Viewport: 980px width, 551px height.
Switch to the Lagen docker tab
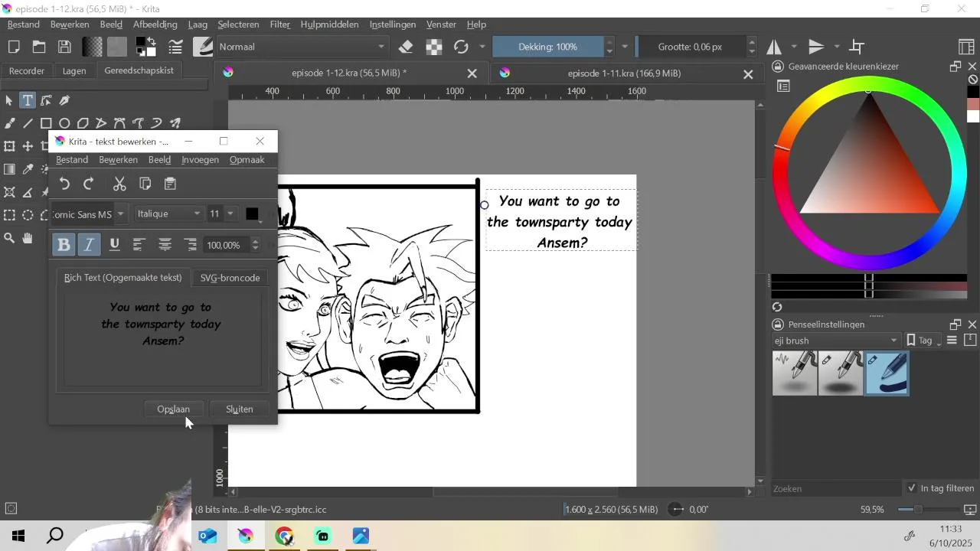point(74,70)
